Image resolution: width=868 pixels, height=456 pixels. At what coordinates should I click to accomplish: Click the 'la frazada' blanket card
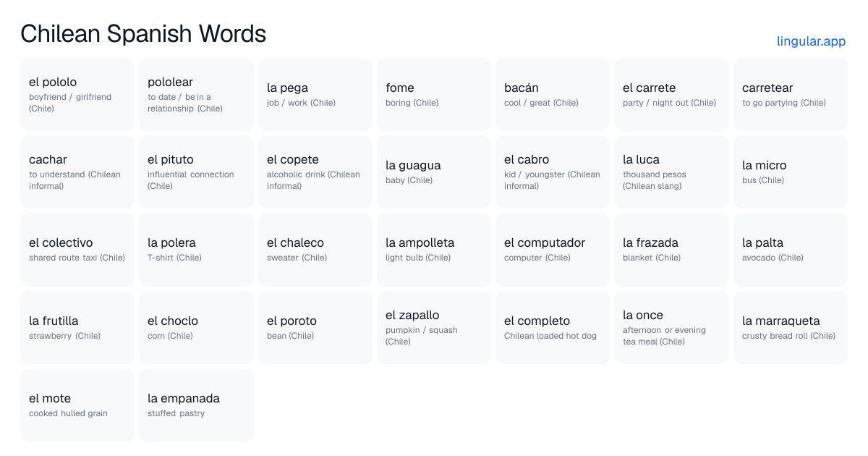tap(671, 250)
